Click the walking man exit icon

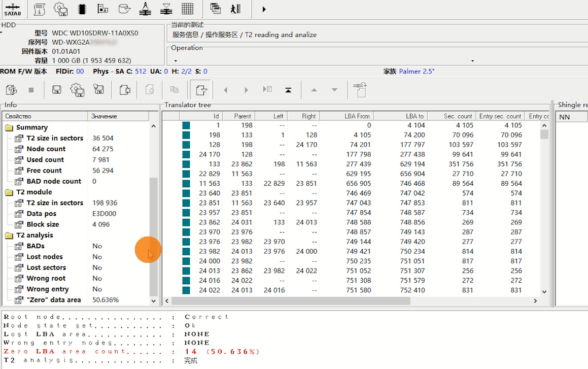pos(235,9)
